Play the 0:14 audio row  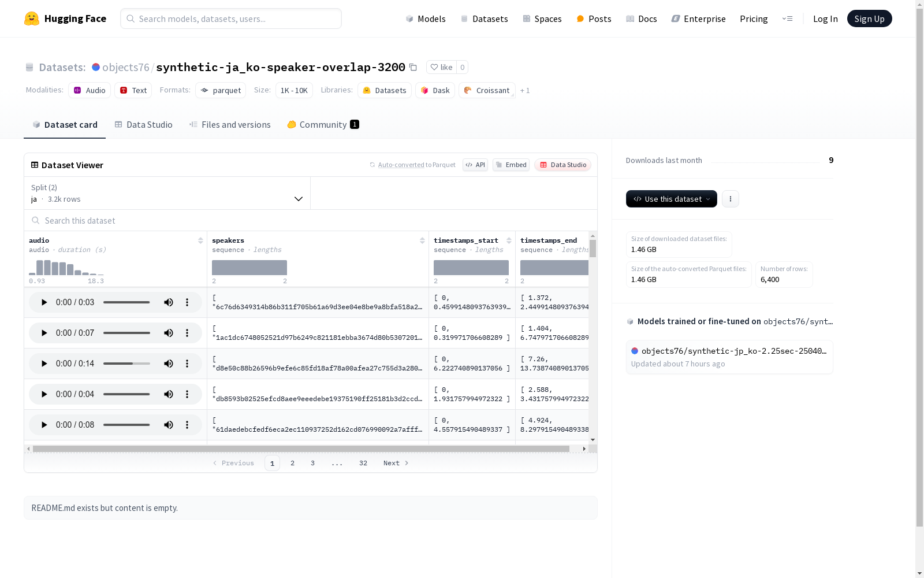(44, 364)
